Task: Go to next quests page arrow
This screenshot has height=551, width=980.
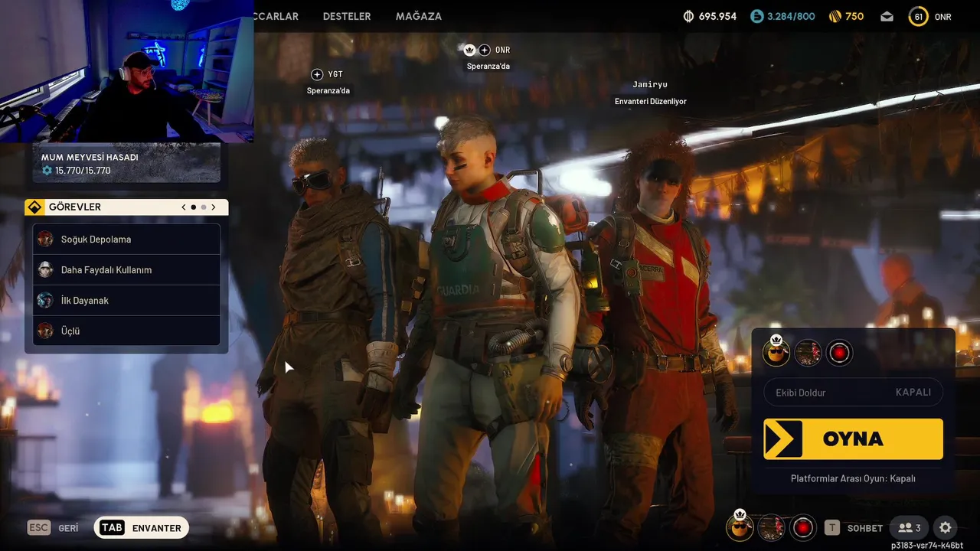Action: coord(214,207)
